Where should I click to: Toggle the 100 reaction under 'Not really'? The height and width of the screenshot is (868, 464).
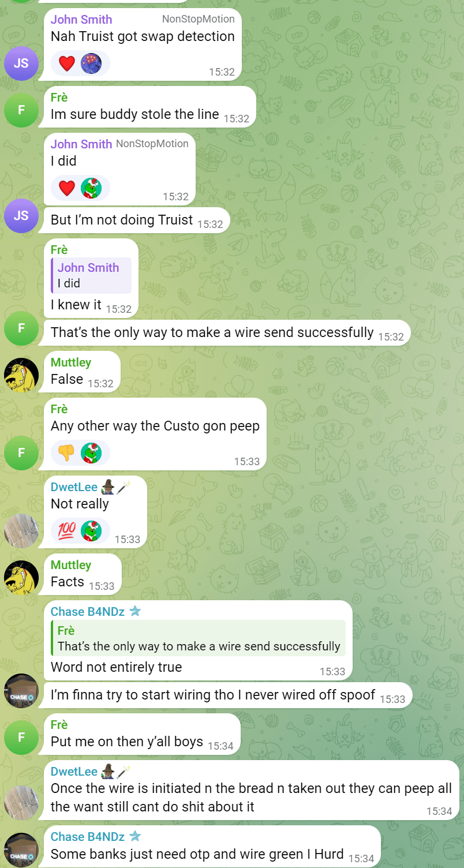67,531
